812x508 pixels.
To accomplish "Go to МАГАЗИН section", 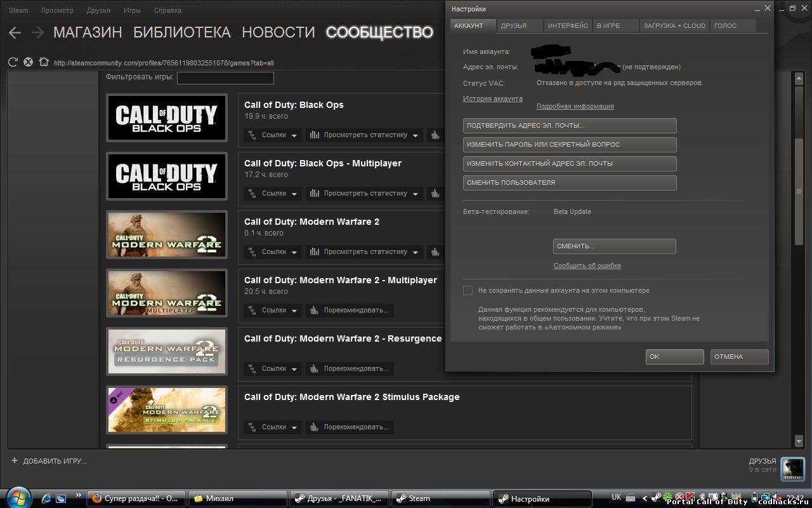I will [x=88, y=32].
